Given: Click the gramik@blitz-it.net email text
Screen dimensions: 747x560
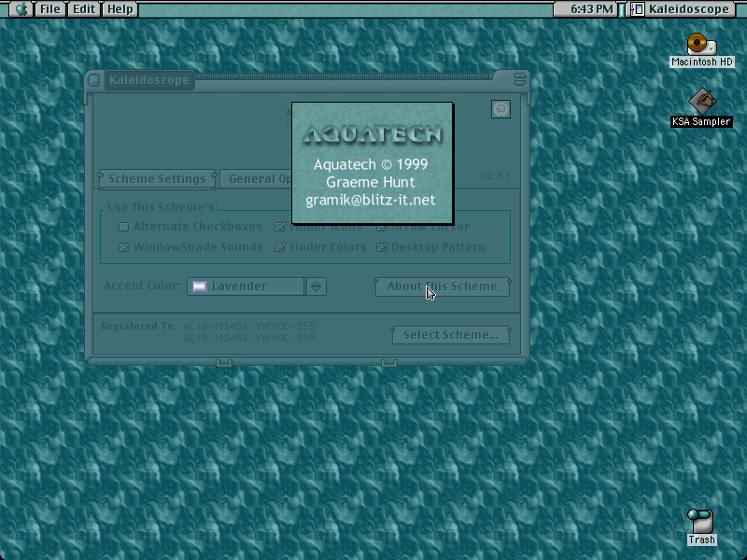Looking at the screenshot, I should click(371, 200).
